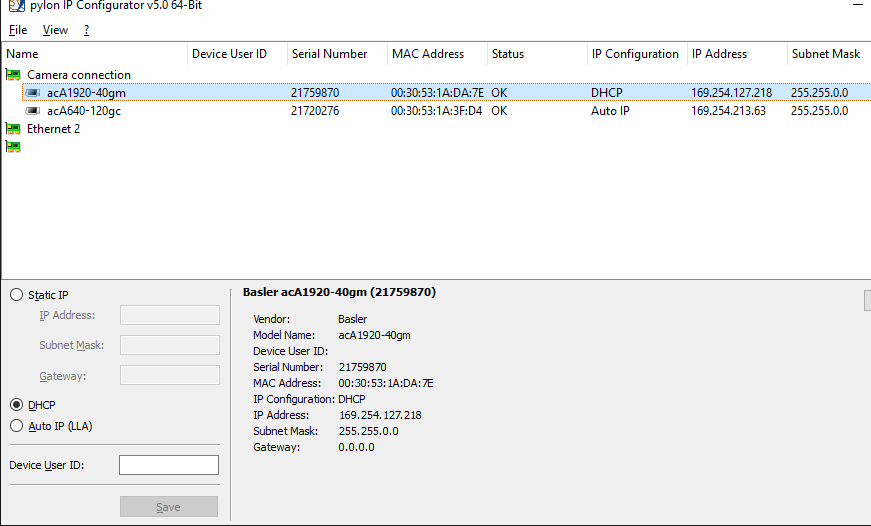This screenshot has height=526, width=871.
Task: Select the acA1920-40gm camera row
Action: (447, 93)
